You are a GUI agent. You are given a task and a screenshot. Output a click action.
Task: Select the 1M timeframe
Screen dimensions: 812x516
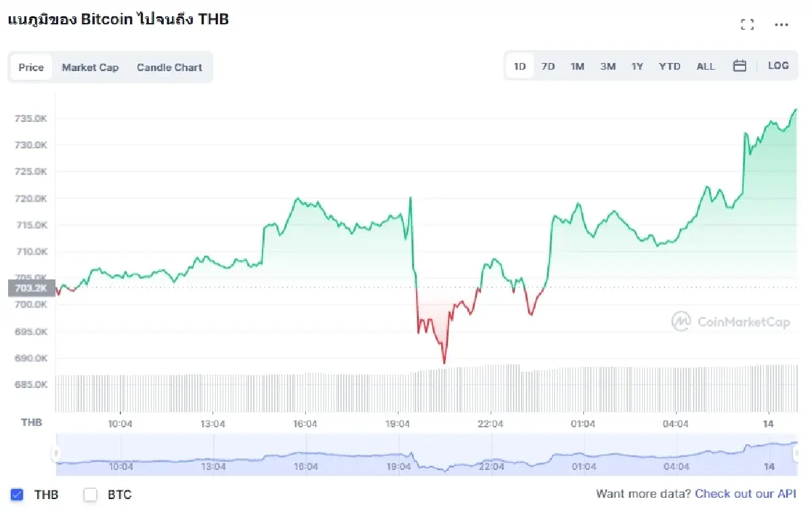pyautogui.click(x=577, y=66)
